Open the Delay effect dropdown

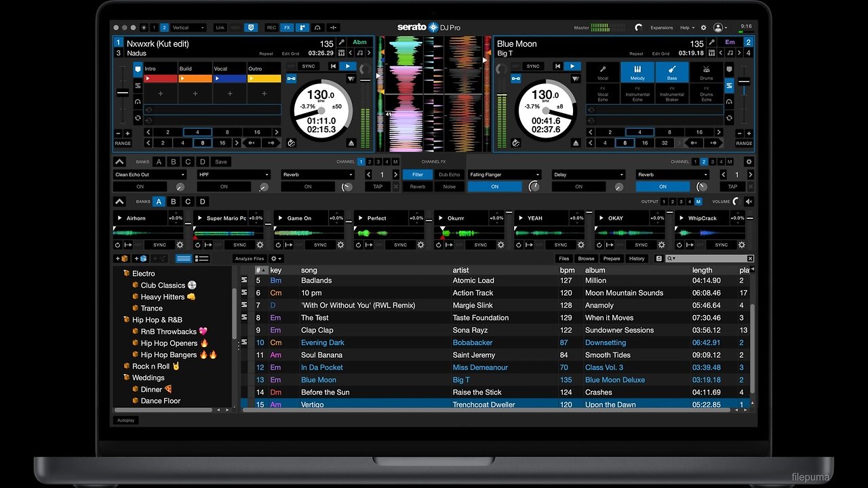coord(588,175)
